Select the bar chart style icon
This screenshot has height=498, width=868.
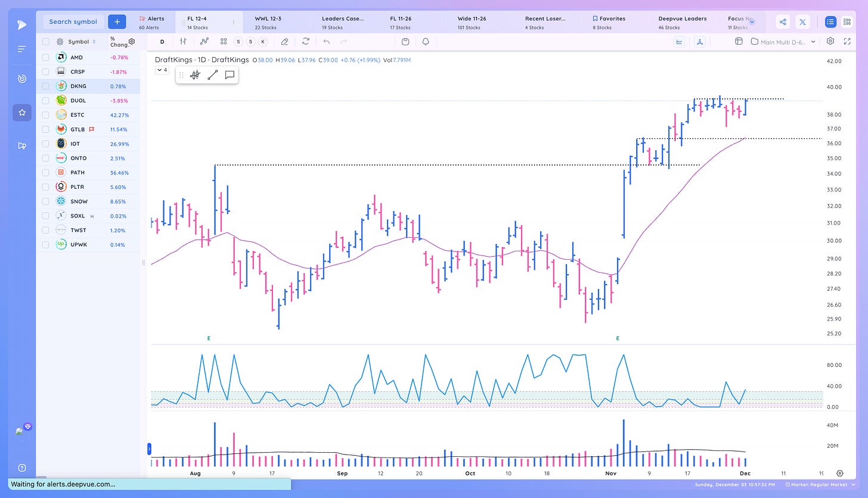click(184, 42)
